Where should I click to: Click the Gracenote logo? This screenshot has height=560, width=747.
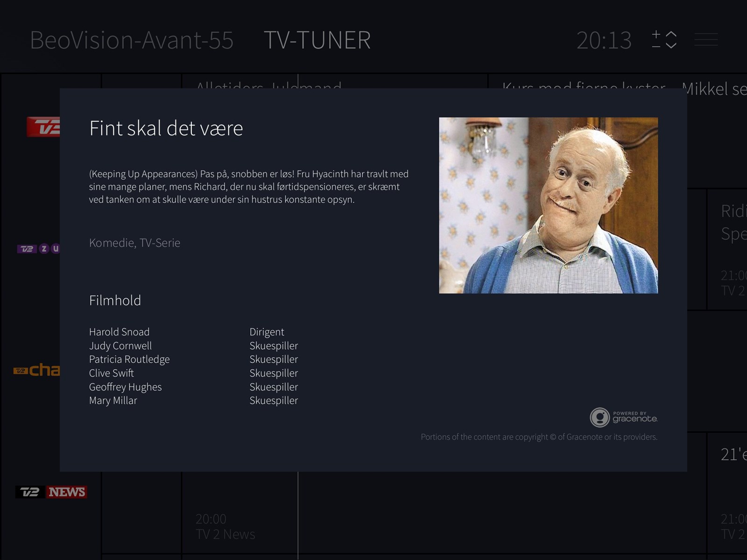[x=624, y=417]
